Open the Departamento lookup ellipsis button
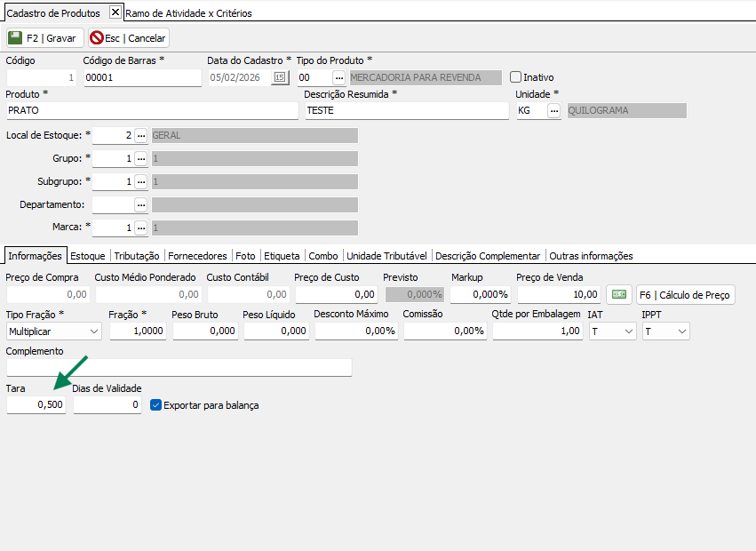This screenshot has height=551, width=756. 141,204
